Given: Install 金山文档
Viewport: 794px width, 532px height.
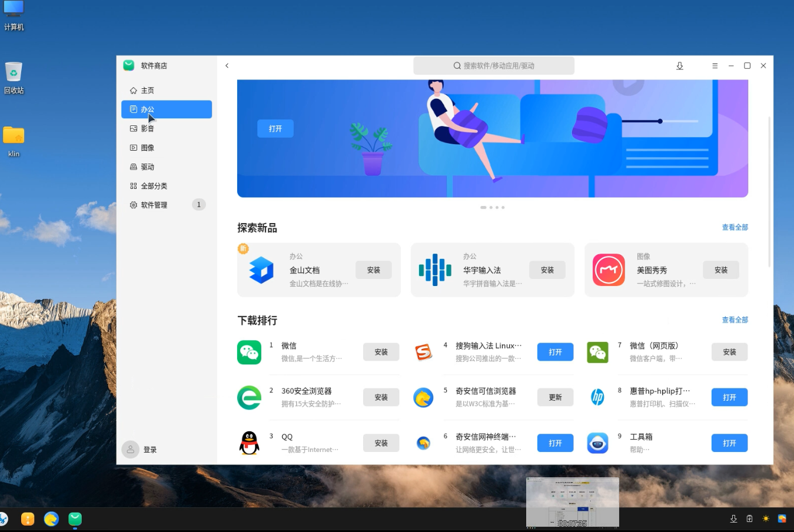Looking at the screenshot, I should 374,270.
